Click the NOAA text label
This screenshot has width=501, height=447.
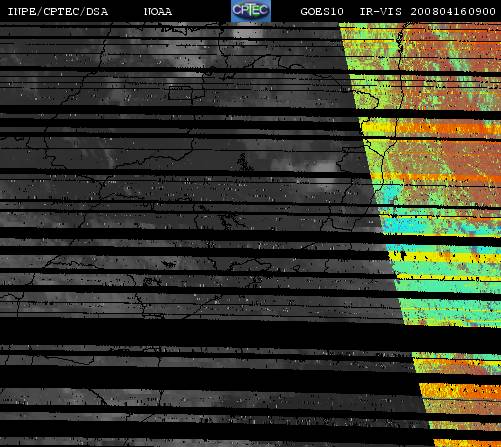point(158,12)
